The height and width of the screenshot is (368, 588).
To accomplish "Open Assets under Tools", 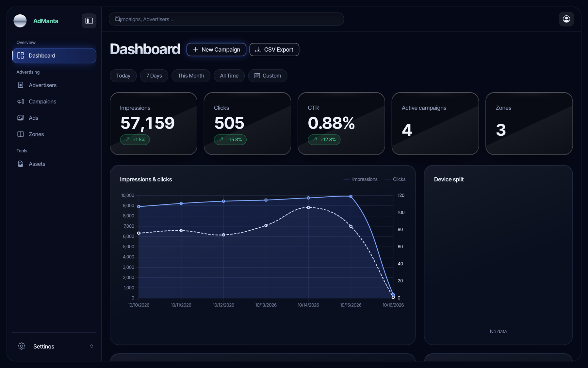I will pyautogui.click(x=54, y=164).
